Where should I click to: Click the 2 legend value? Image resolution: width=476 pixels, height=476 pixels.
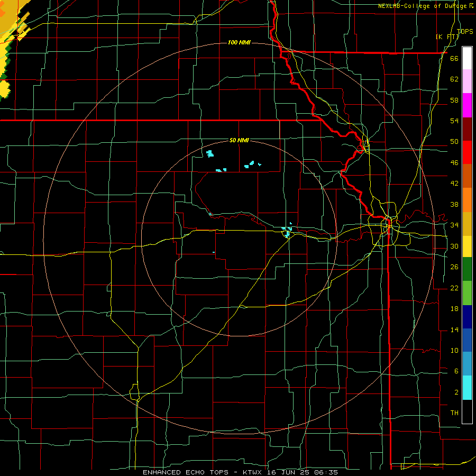[456, 392]
